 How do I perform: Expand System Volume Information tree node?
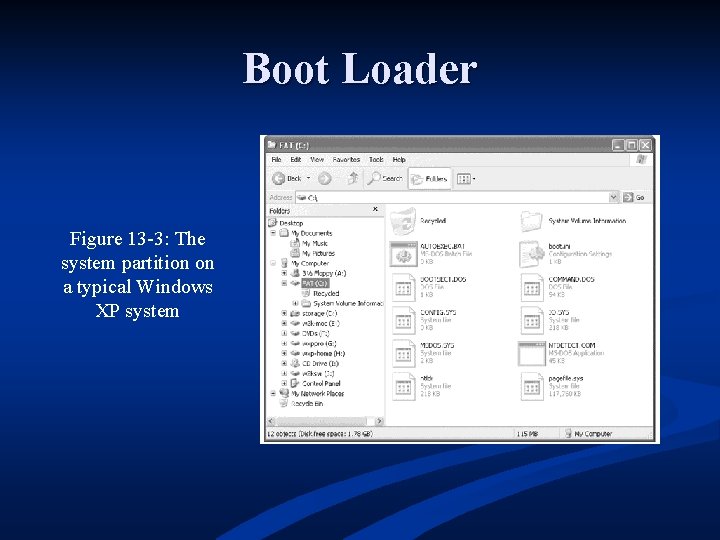pyautogui.click(x=295, y=304)
